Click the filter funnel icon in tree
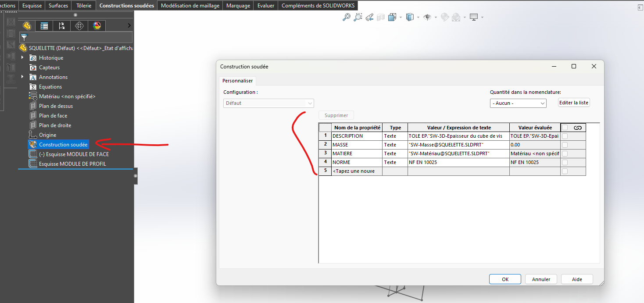Screen dimensions: 644x303 (24, 38)
